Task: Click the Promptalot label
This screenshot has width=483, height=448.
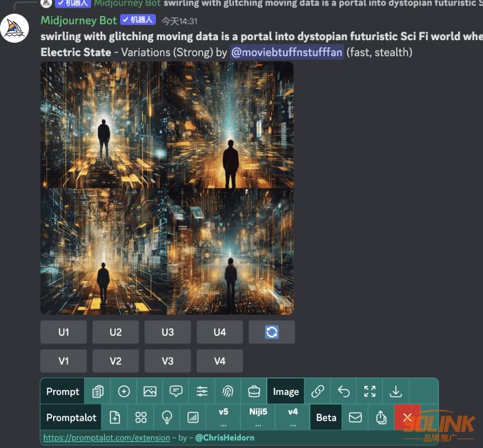Action: 71,418
